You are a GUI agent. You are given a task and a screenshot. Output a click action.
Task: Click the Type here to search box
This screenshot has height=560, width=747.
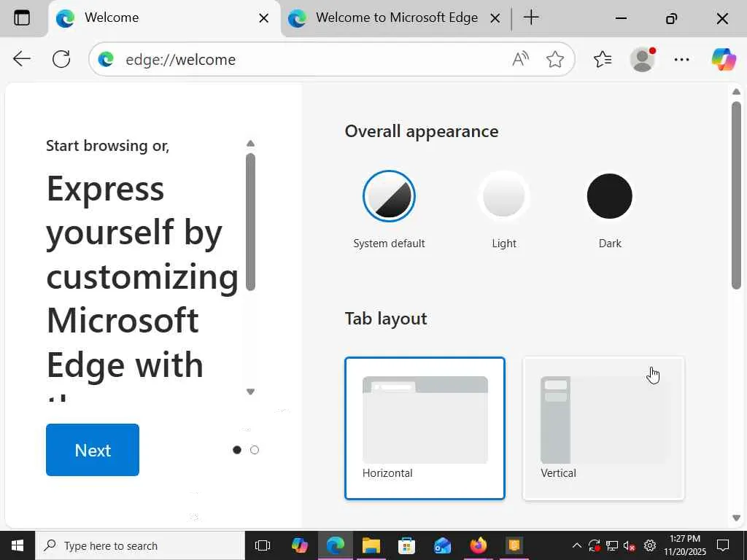pyautogui.click(x=140, y=545)
